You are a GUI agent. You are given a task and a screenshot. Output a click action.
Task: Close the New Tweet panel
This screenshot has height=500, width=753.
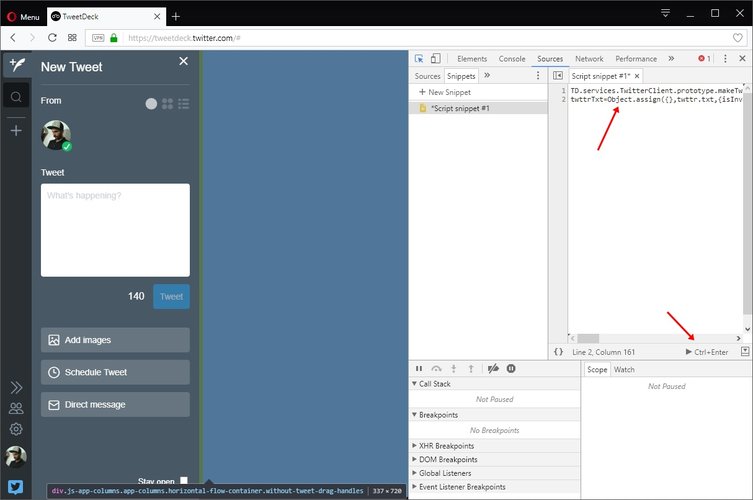point(183,61)
